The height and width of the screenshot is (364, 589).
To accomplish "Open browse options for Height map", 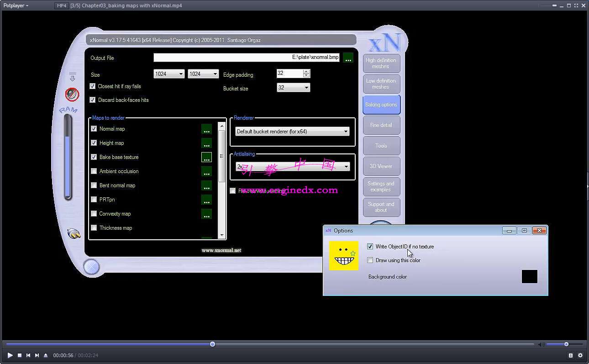I will pos(206,143).
